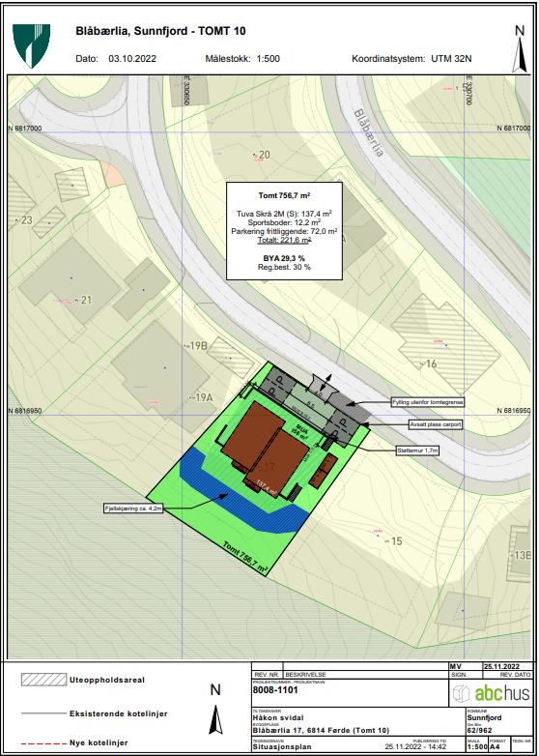Click the grey Eksisterende kotelinjer line sample
Screen dimensions: 539x756
[43, 713]
